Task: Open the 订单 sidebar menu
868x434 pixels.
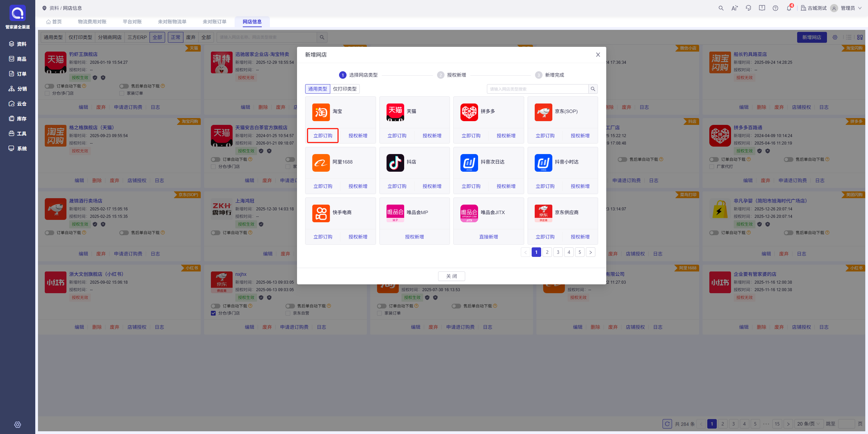Action: [18, 74]
